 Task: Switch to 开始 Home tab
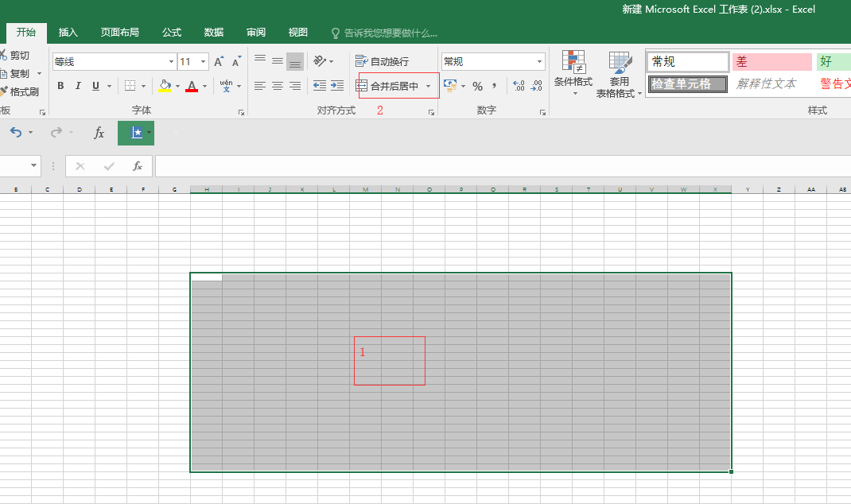26,33
